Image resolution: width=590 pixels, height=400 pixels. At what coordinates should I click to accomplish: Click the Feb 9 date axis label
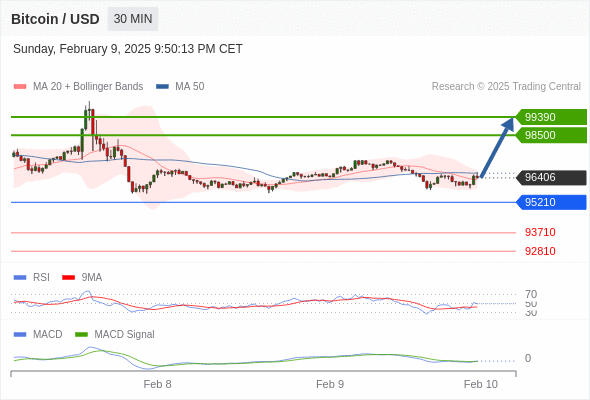point(330,384)
